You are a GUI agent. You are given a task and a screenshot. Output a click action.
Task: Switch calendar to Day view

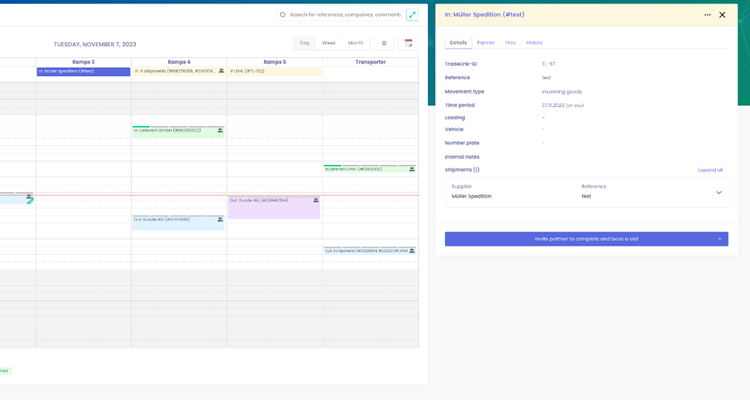coord(304,43)
